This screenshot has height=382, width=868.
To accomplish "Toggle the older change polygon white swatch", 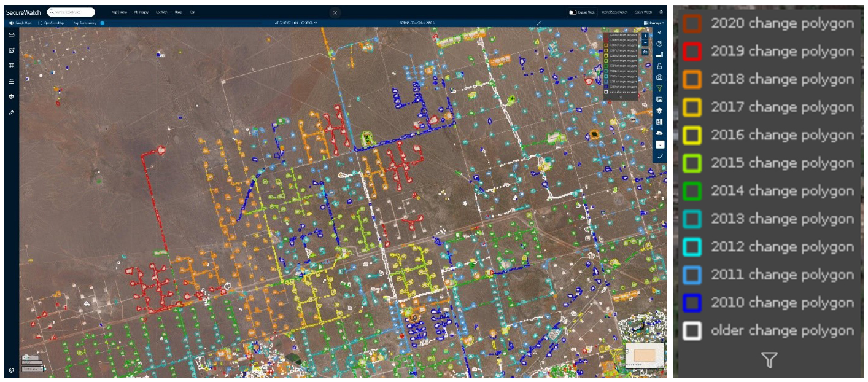I will (692, 331).
